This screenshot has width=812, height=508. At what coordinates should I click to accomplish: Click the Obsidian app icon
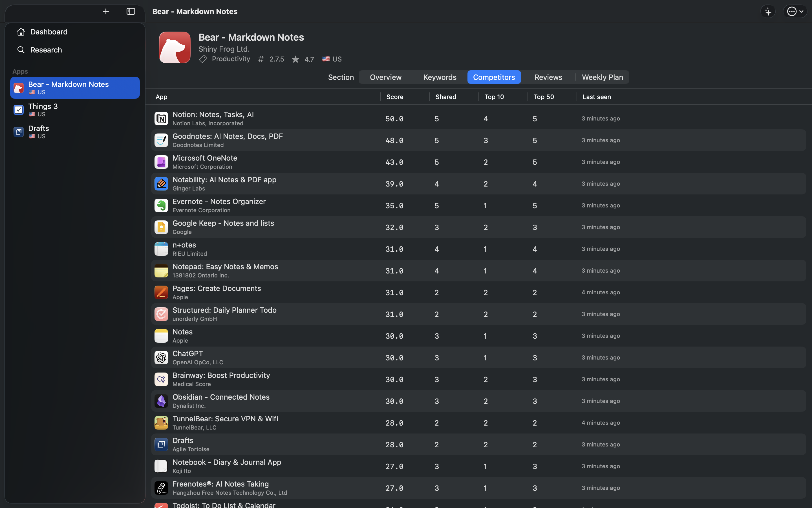[x=161, y=401]
